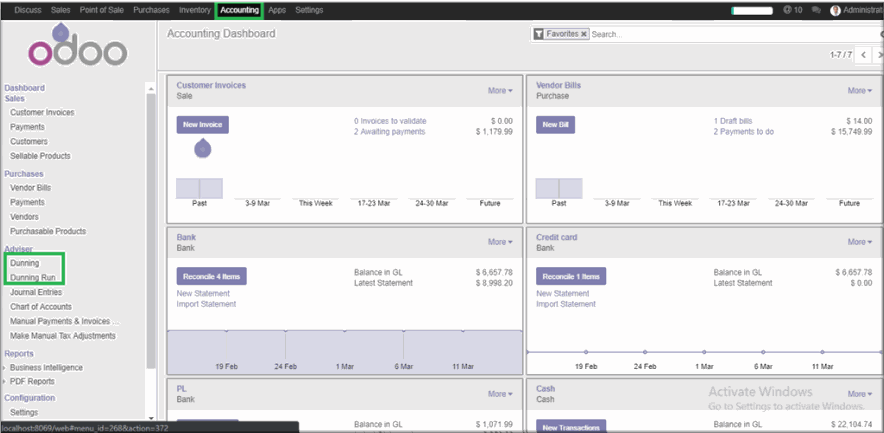Open the activities icon showing 10

pyautogui.click(x=792, y=10)
